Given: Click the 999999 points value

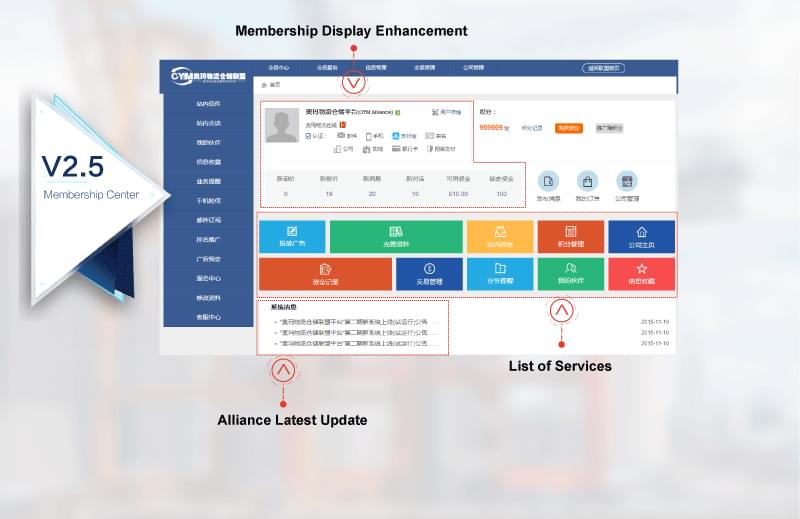Looking at the screenshot, I should [x=491, y=128].
